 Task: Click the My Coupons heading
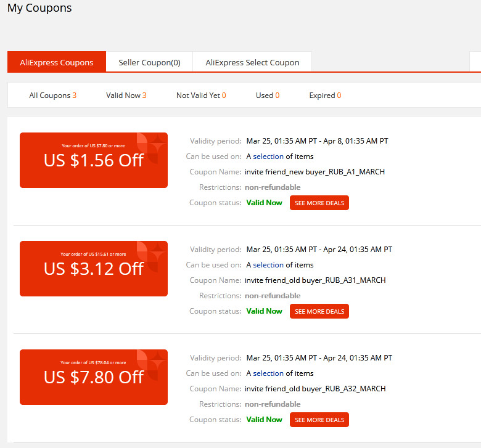[39, 8]
